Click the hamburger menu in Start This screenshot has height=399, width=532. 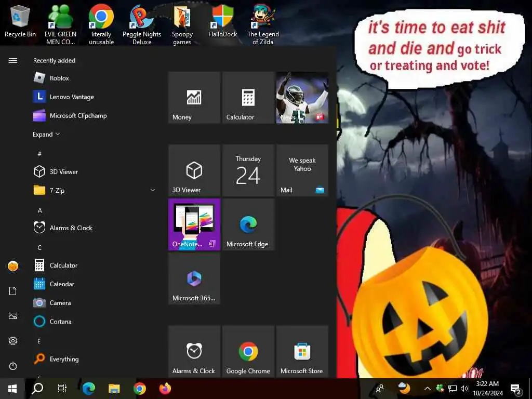[x=13, y=60]
